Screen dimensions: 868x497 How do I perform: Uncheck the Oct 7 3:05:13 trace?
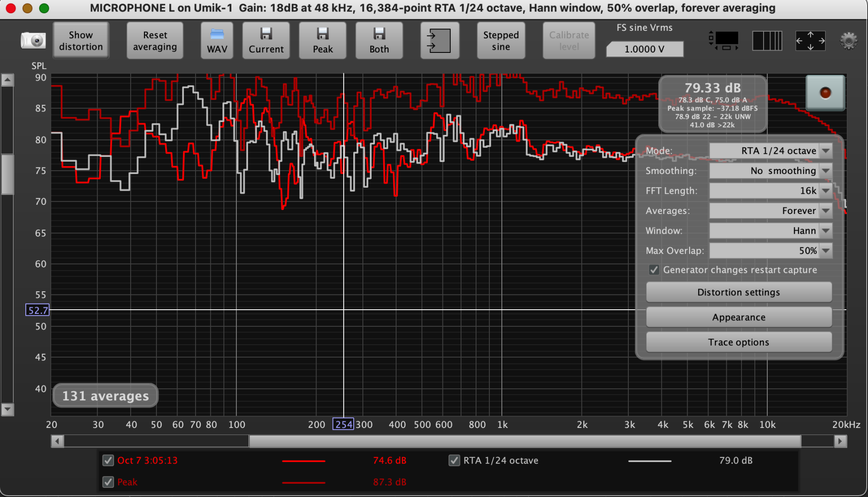(108, 460)
